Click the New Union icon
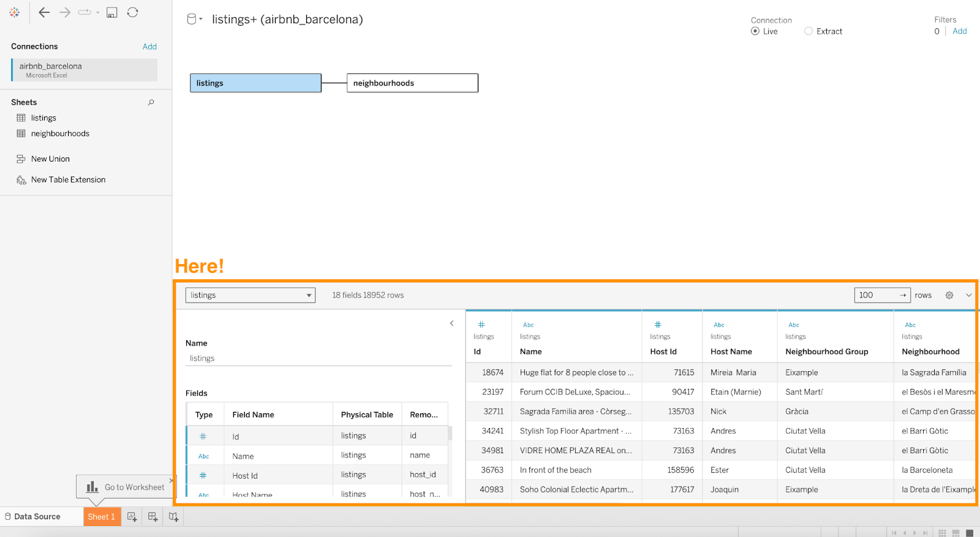This screenshot has height=537, width=980. (21, 159)
